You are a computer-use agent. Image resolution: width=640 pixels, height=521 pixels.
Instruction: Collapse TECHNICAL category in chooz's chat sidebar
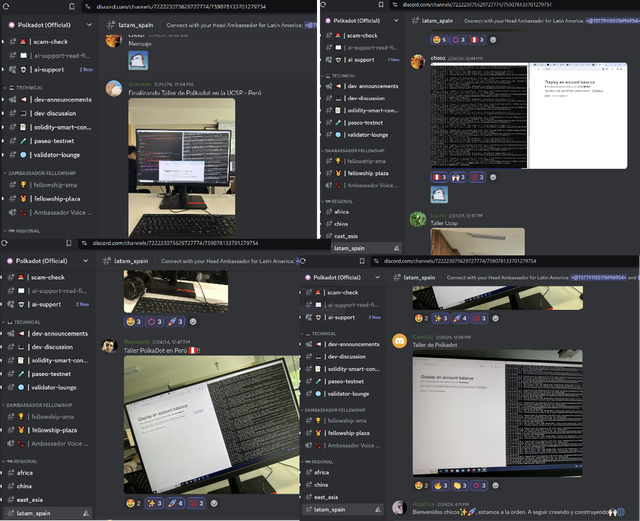pyautogui.click(x=345, y=75)
